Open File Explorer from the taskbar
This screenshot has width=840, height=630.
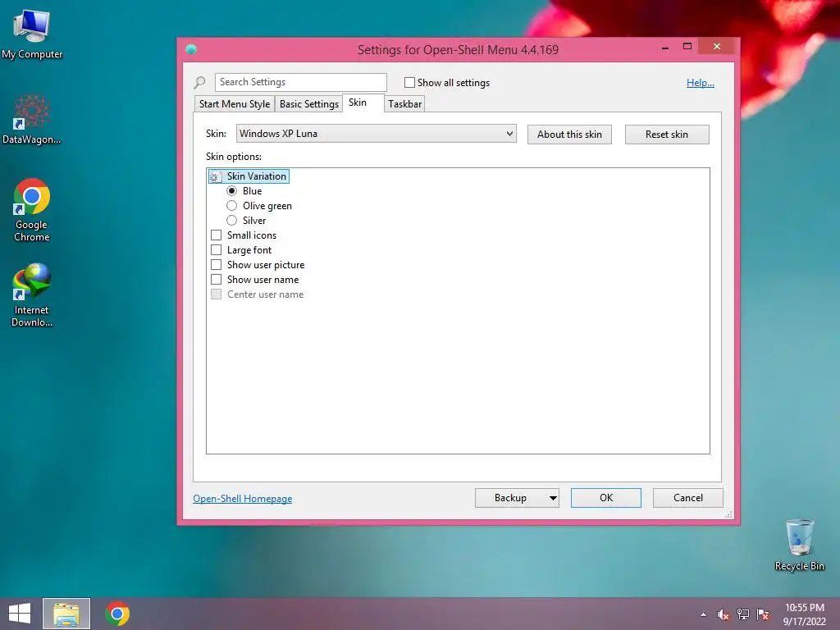[x=66, y=614]
